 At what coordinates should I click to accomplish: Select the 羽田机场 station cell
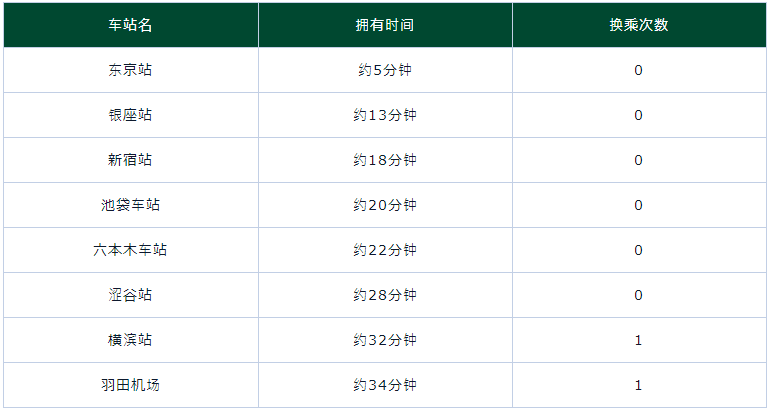coord(130,385)
